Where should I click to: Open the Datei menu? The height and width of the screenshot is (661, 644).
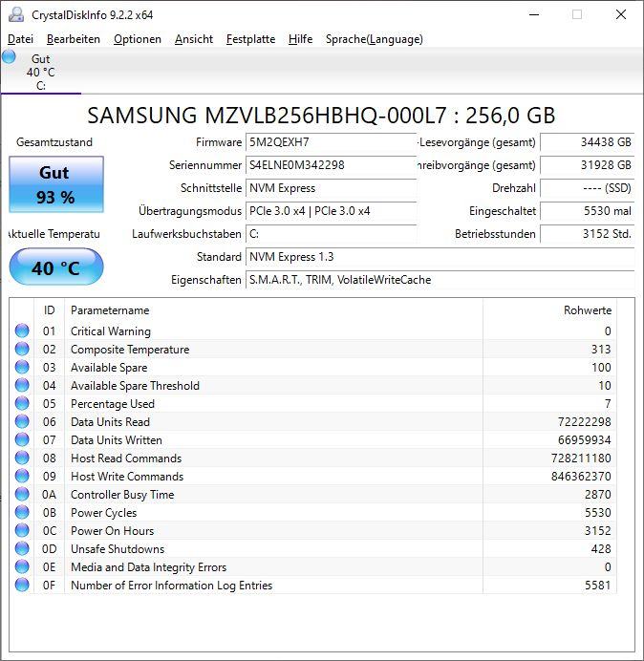[20, 39]
